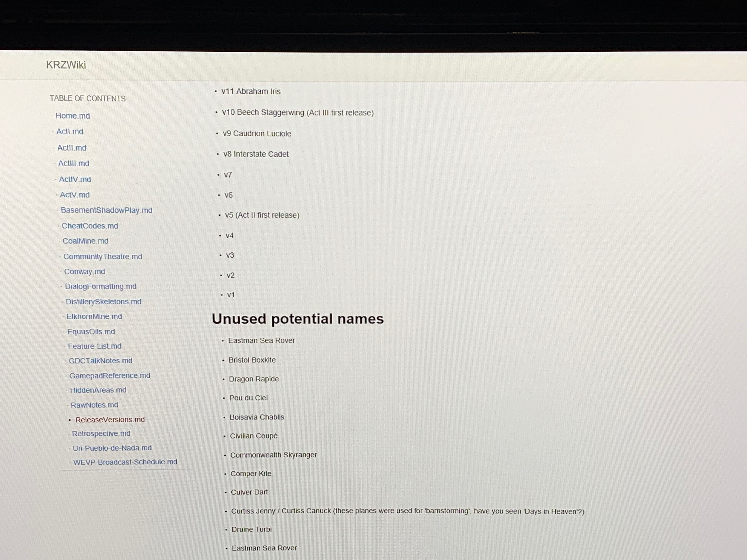Open the HiddenAreas.md link

pos(98,390)
